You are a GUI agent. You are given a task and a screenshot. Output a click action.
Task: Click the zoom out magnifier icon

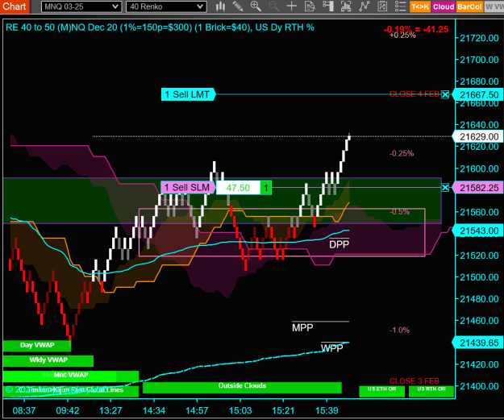pos(273,6)
